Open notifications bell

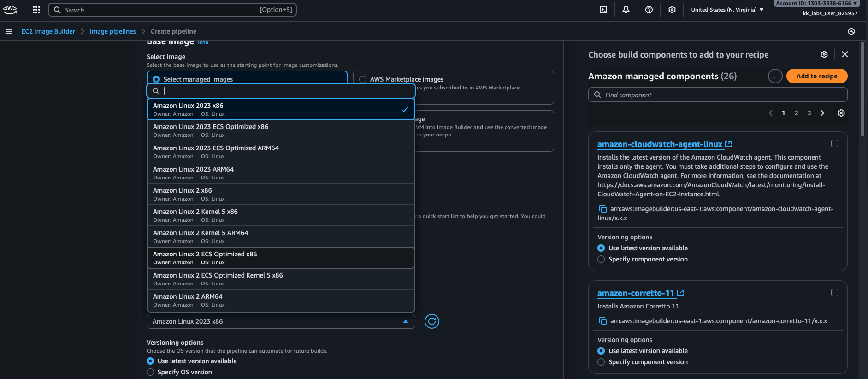click(626, 10)
